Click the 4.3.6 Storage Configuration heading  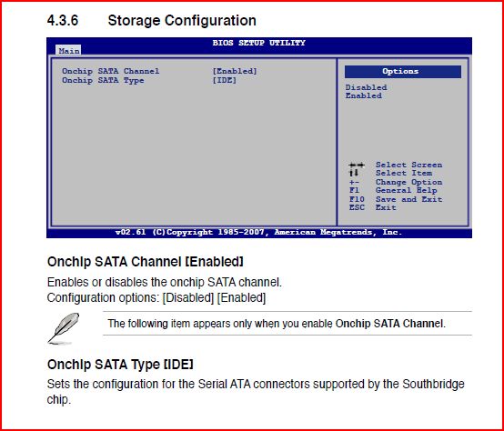pyautogui.click(x=151, y=21)
